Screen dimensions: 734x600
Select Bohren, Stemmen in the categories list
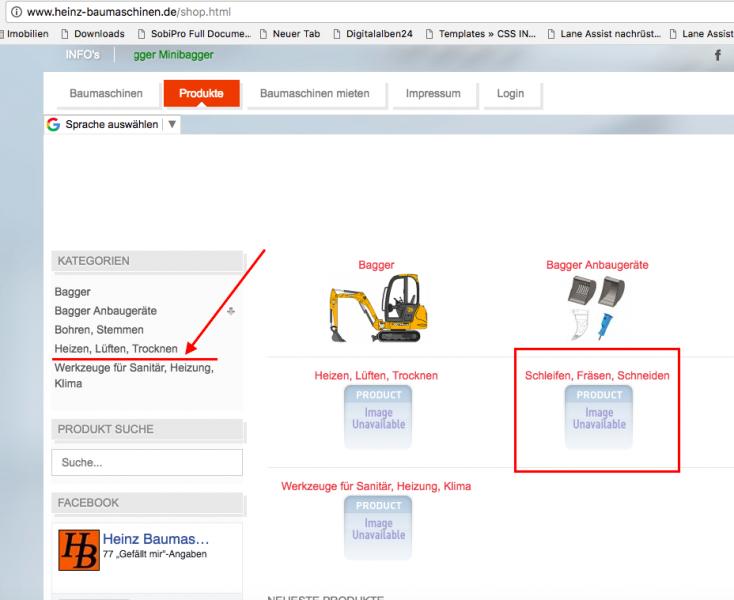click(x=99, y=330)
